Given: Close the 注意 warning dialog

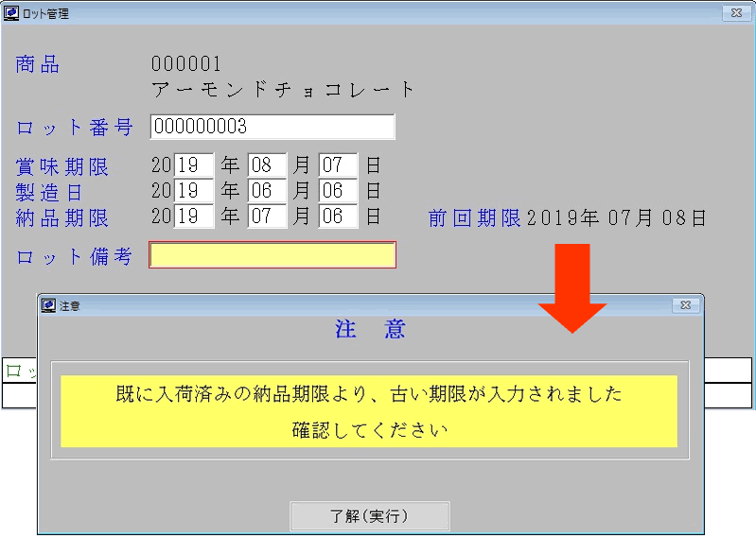Looking at the screenshot, I should point(686,305).
